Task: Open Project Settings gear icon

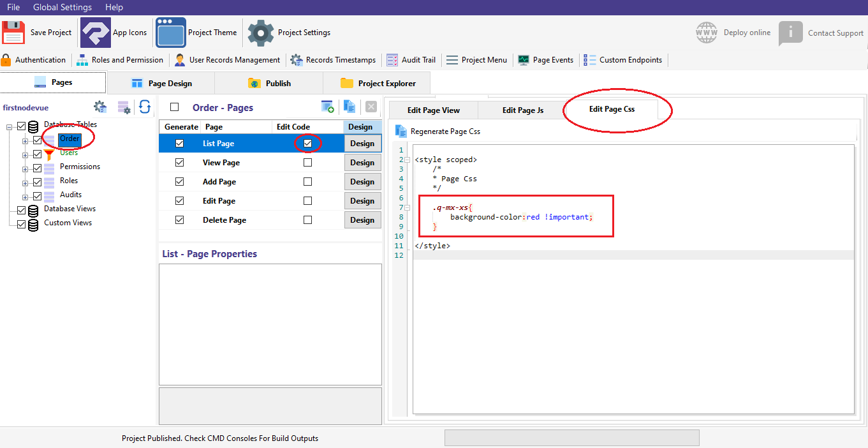Action: (x=260, y=33)
